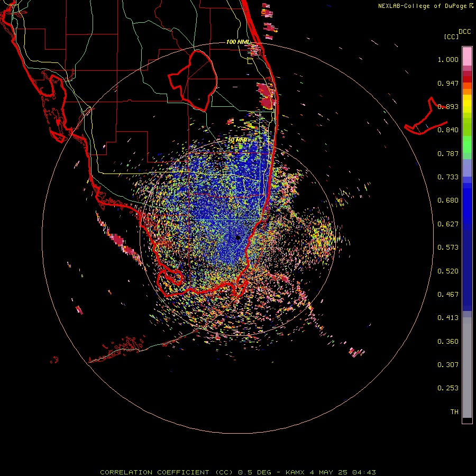Click the 0.520 scale value
This screenshot has width=476, height=476.
pyautogui.click(x=448, y=271)
